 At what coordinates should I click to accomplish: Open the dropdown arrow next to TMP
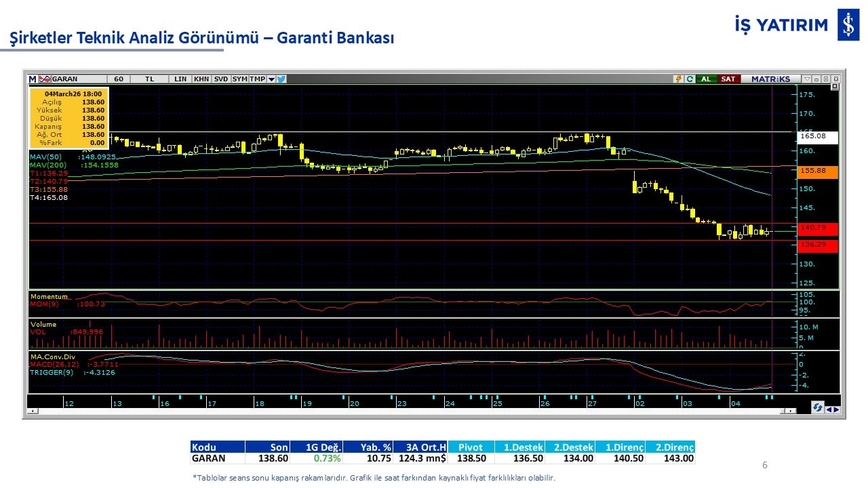(271, 79)
